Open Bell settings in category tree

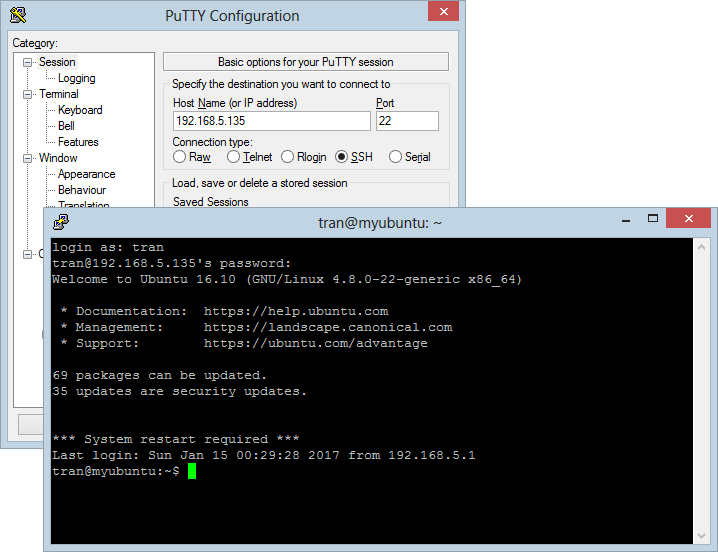[66, 126]
